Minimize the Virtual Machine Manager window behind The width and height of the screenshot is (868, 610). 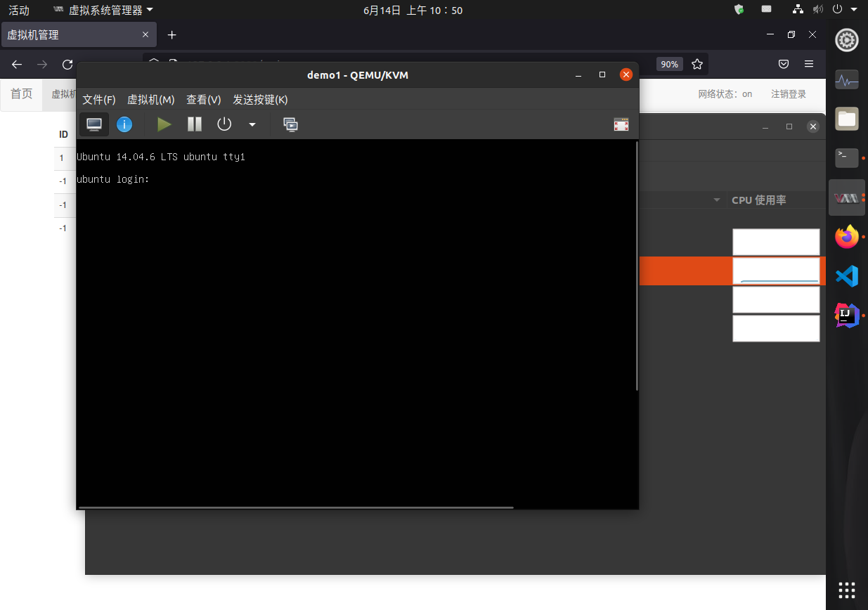pos(765,126)
